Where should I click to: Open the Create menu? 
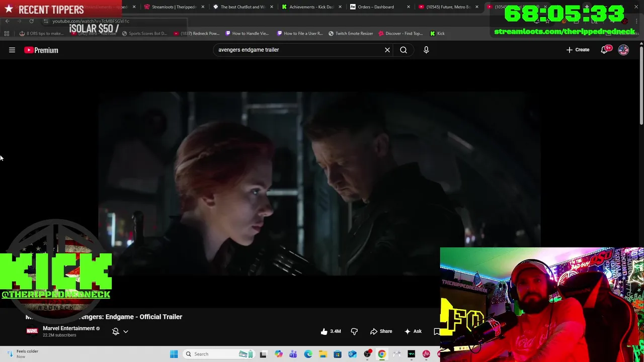578,50
